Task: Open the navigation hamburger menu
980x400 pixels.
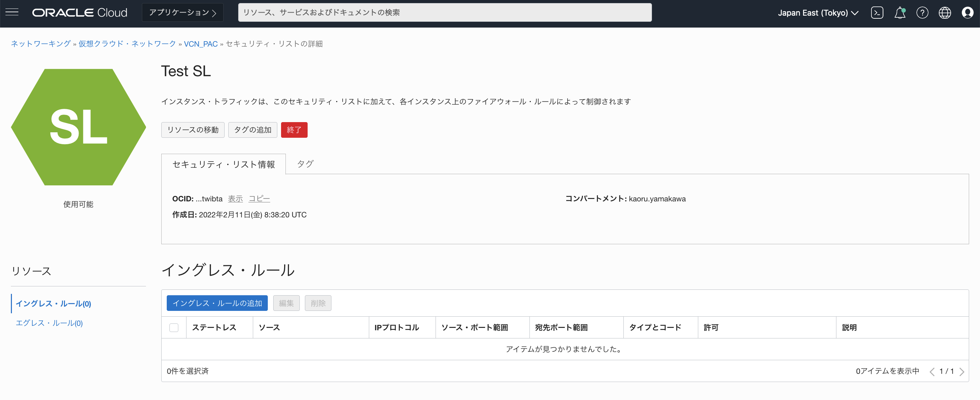Action: (12, 12)
